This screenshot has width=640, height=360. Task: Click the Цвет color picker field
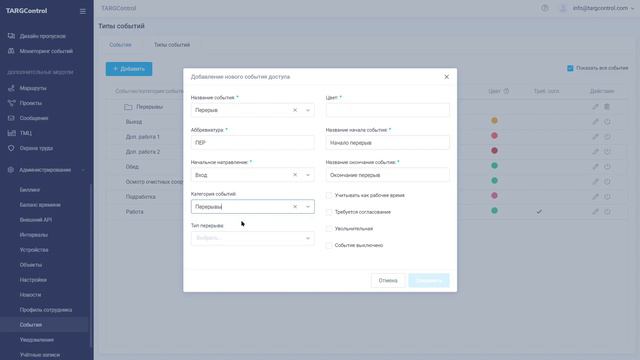click(x=388, y=110)
